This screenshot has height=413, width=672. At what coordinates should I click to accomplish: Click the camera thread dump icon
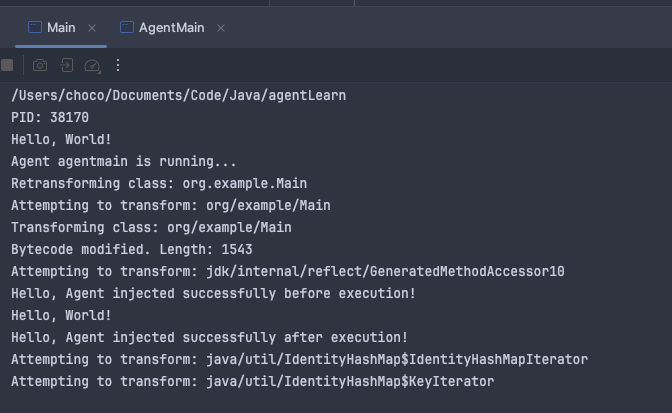pos(40,65)
